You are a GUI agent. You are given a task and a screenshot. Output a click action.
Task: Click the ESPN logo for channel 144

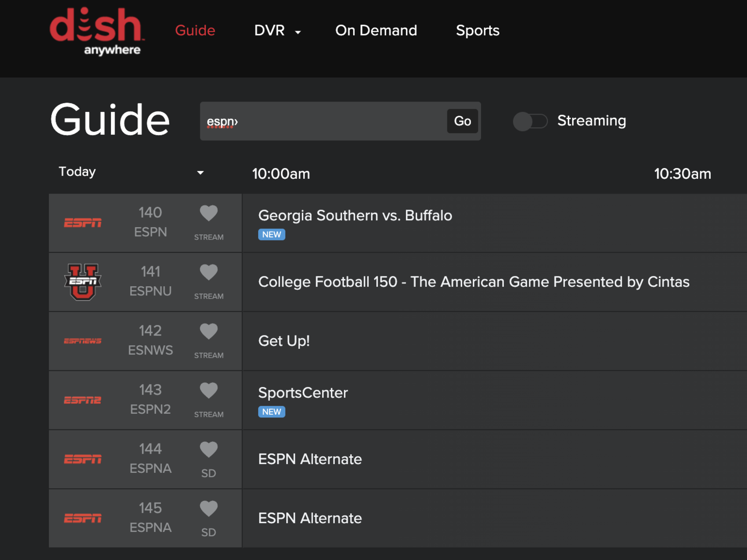[x=82, y=459]
